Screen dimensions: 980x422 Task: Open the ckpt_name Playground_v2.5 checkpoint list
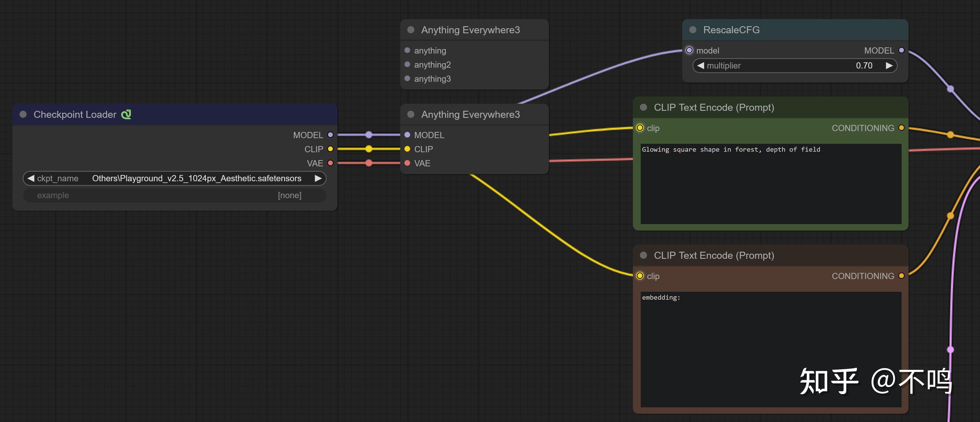click(196, 178)
